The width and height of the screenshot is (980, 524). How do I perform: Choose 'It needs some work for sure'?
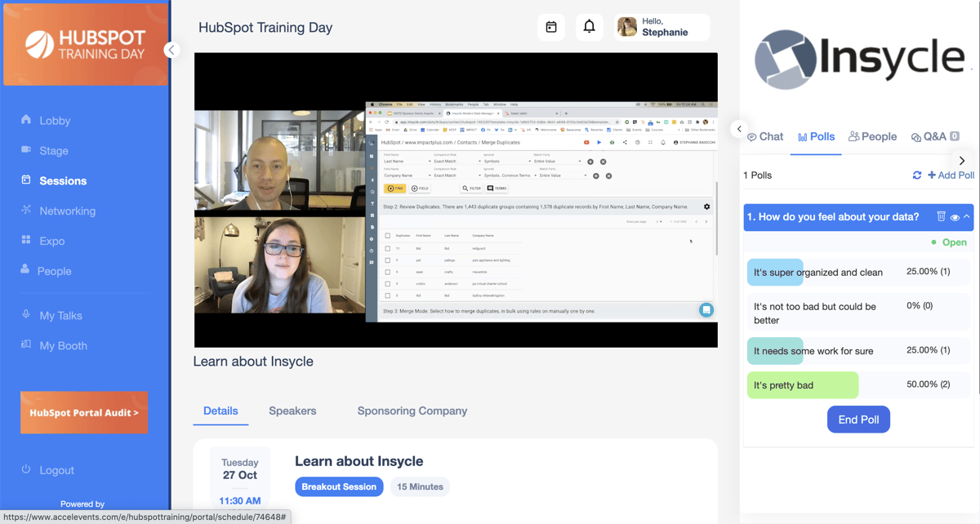[858, 351]
